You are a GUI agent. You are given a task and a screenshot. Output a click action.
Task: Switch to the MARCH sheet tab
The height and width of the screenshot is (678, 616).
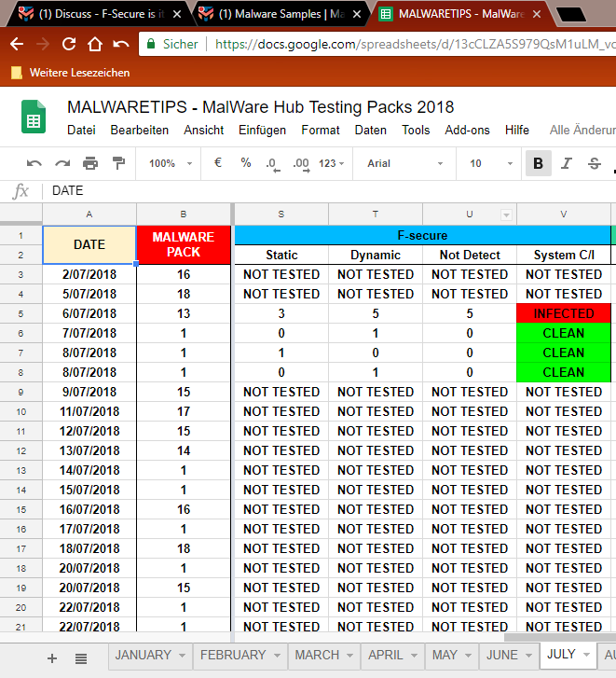point(317,656)
